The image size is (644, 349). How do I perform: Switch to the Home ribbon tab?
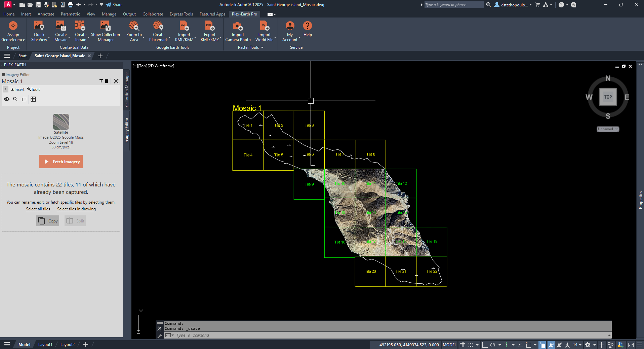pos(9,14)
